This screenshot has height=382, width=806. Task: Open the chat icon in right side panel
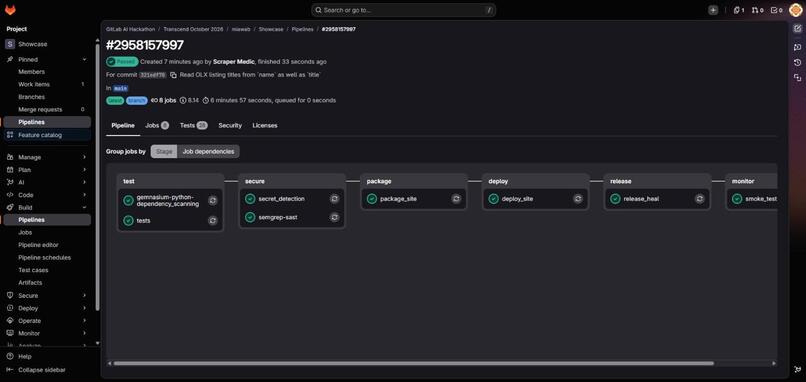(x=797, y=47)
